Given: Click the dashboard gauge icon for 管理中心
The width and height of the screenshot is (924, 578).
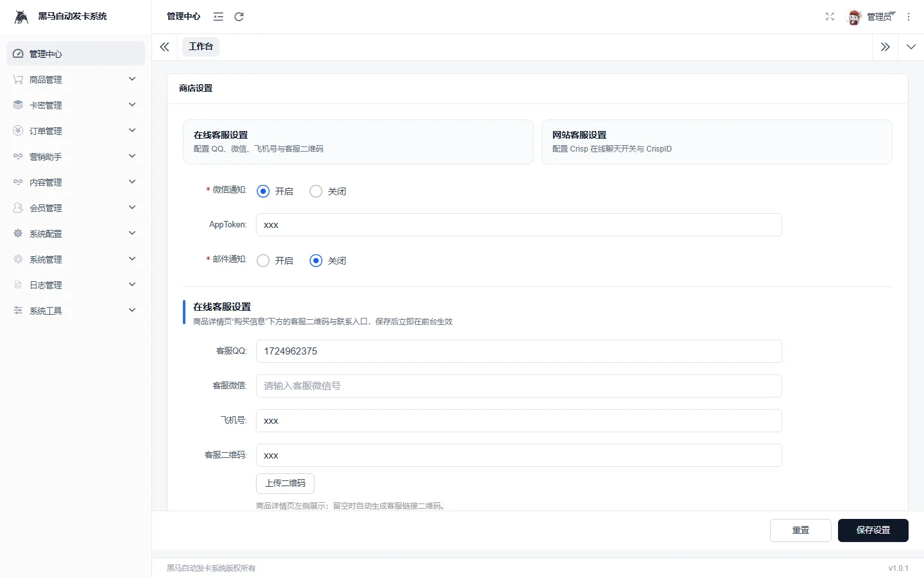Looking at the screenshot, I should pos(18,54).
